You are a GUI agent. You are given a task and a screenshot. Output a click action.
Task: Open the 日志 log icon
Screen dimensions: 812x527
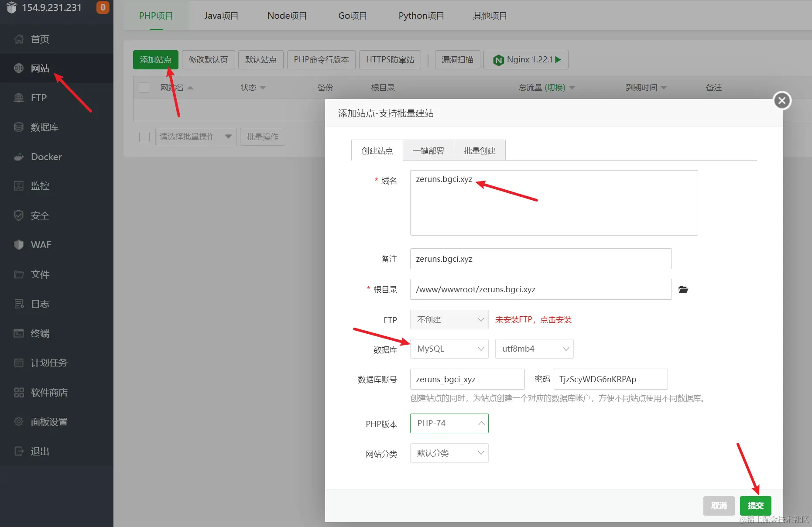pos(19,304)
